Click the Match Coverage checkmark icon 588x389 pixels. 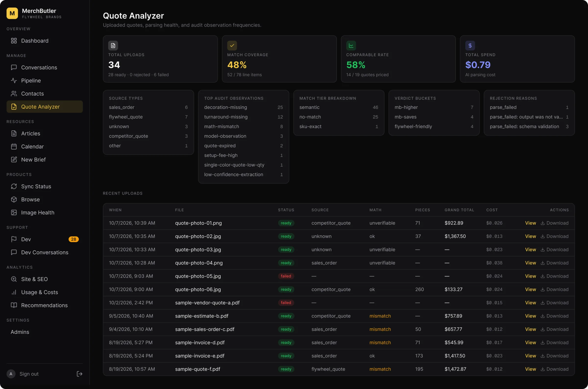tap(232, 46)
